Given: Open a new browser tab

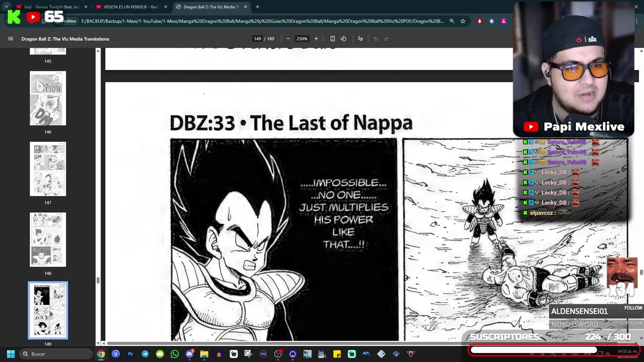Looking at the screenshot, I should 257,7.
